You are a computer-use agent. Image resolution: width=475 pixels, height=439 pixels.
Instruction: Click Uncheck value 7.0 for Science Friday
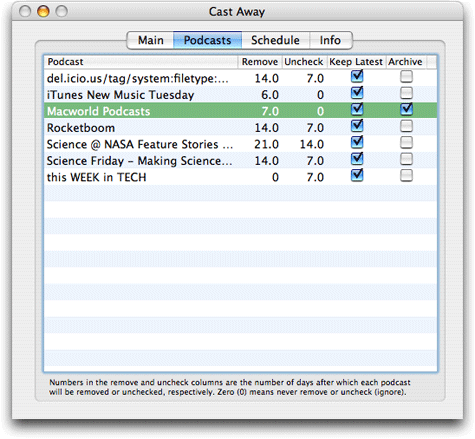315,161
